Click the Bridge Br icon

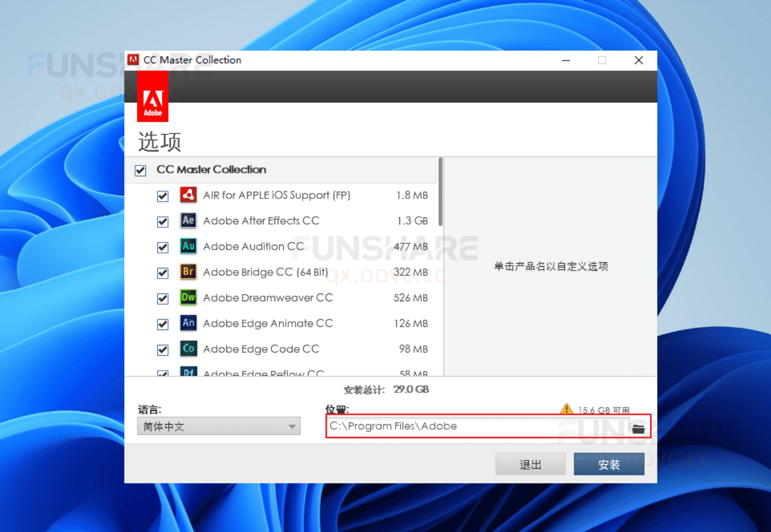point(188,272)
